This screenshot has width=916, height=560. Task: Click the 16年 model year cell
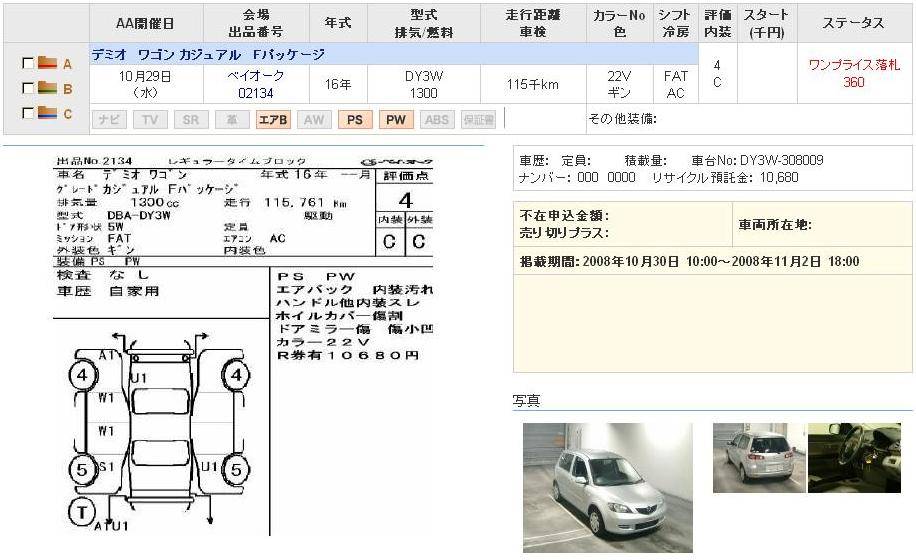[338, 84]
